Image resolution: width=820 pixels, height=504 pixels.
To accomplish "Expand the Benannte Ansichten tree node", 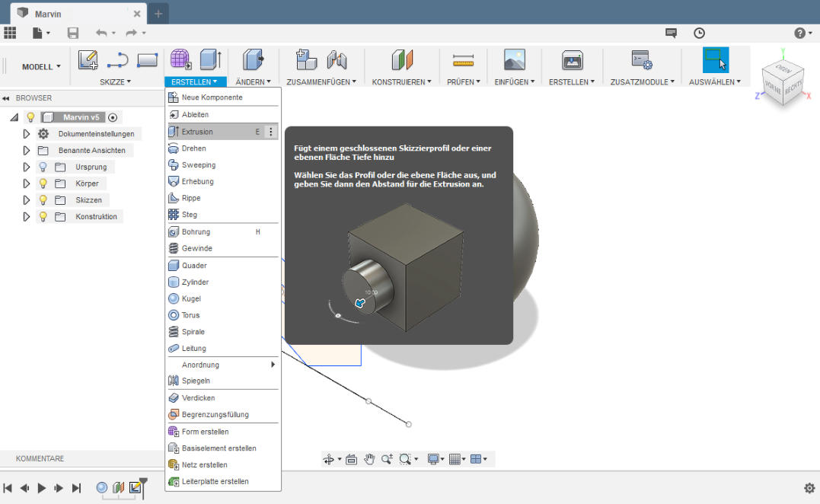I will (x=26, y=151).
